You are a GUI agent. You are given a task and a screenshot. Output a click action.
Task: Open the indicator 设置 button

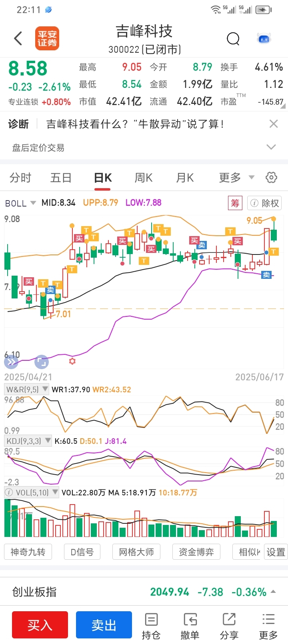(x=276, y=552)
